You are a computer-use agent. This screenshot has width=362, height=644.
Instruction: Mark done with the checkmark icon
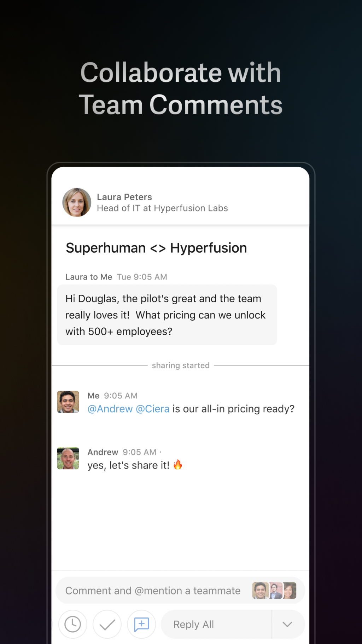click(107, 624)
